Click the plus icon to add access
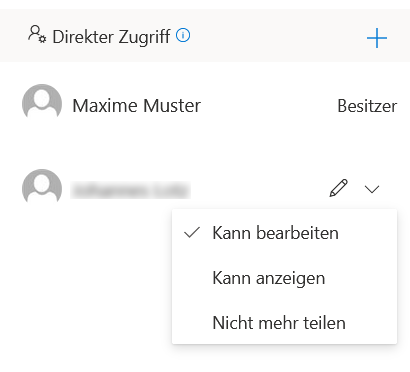The height and width of the screenshot is (372, 410). [377, 38]
